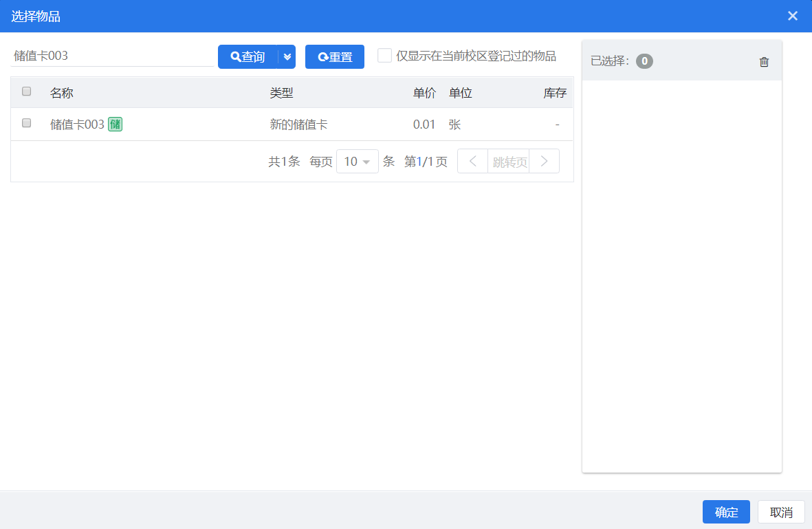Viewport: 812px width, 529px height.
Task: Click the 新的储值卡 type cell
Action: (298, 125)
